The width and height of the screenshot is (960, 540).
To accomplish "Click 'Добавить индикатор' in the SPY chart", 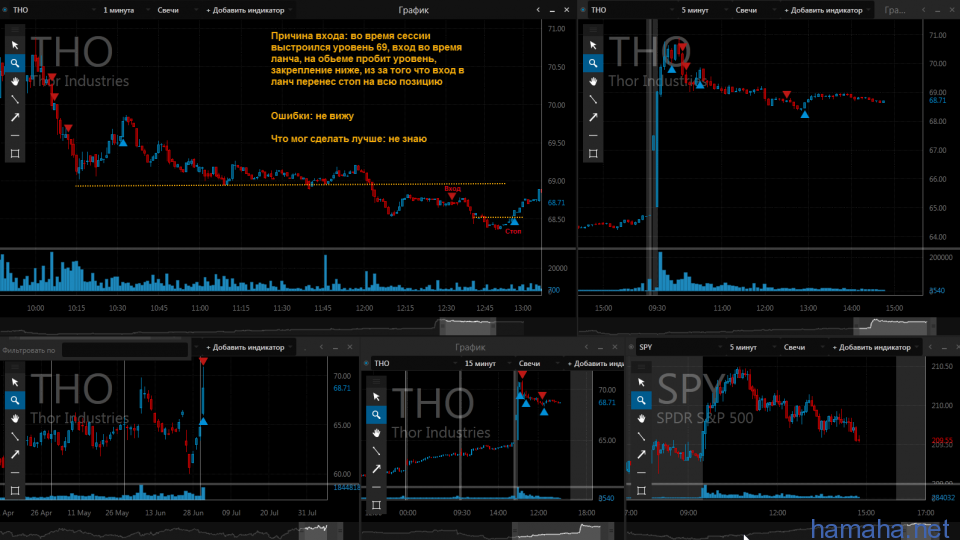I will [x=872, y=348].
